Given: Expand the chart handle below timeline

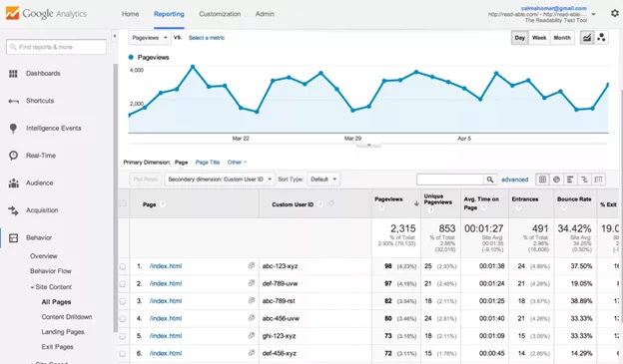Looking at the screenshot, I should 368,145.
